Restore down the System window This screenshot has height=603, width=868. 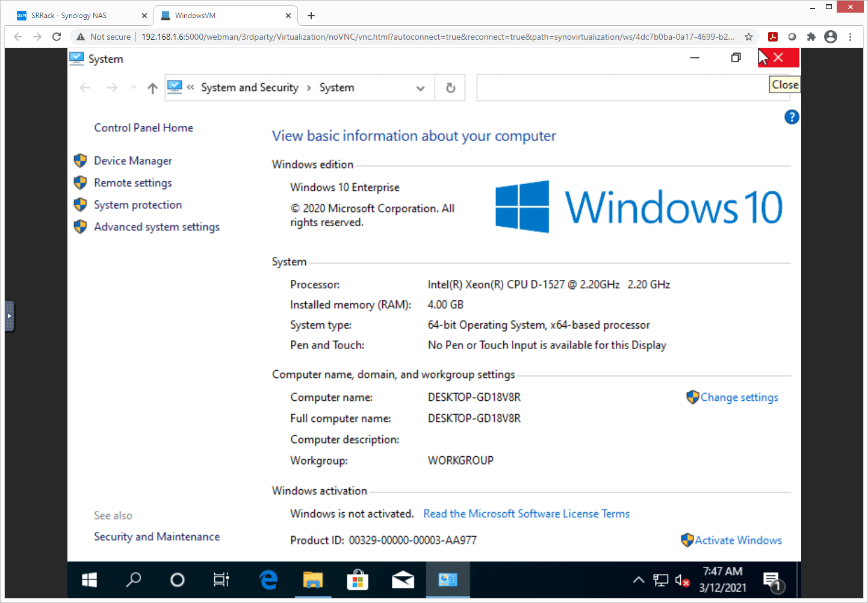click(x=736, y=58)
